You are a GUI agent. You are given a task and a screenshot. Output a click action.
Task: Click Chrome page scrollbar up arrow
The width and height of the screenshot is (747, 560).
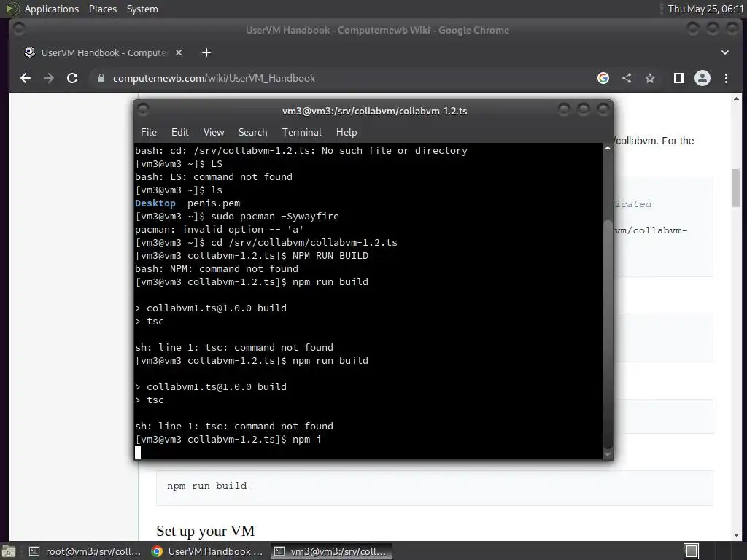(736, 98)
